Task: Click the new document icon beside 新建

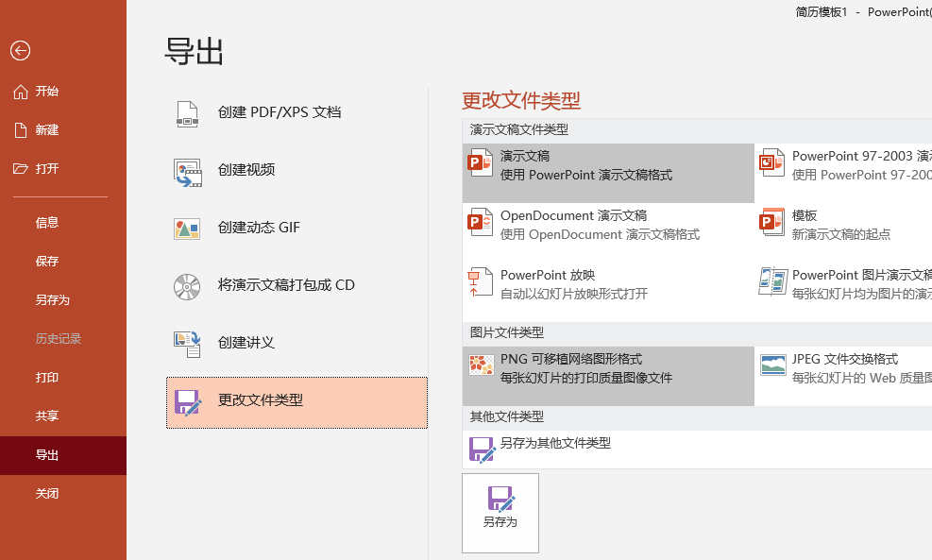Action: (x=21, y=130)
